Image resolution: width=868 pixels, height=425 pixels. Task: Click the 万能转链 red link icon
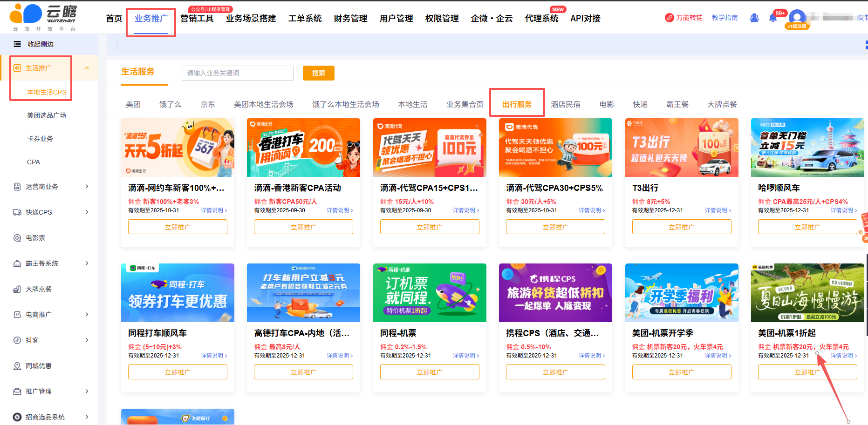670,18
